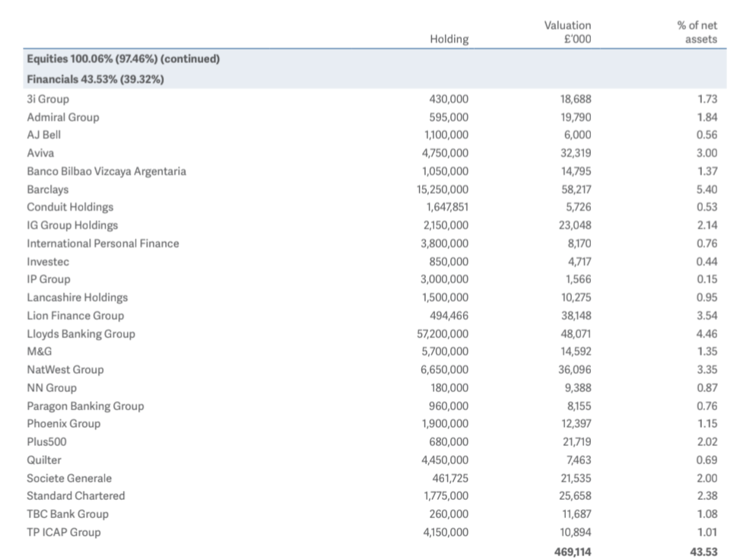Click Lion Finance valuation '38,148'
This screenshot has width=756, height=560.
pos(576,316)
